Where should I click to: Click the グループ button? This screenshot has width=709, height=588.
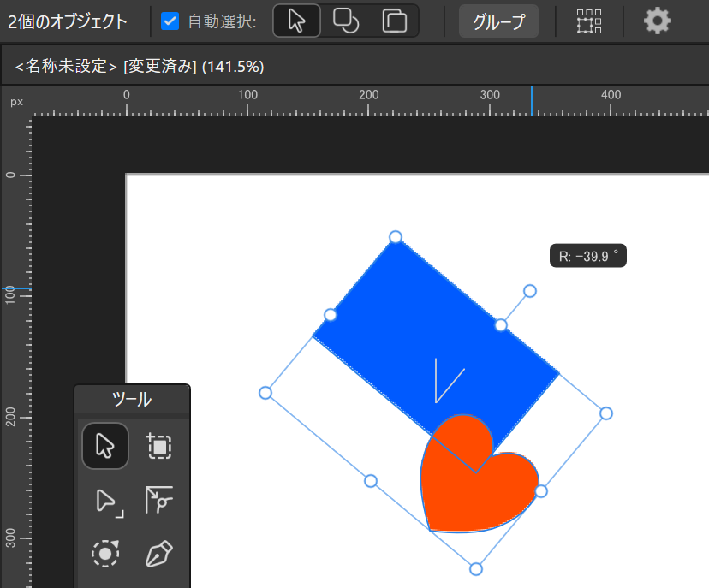tap(498, 21)
